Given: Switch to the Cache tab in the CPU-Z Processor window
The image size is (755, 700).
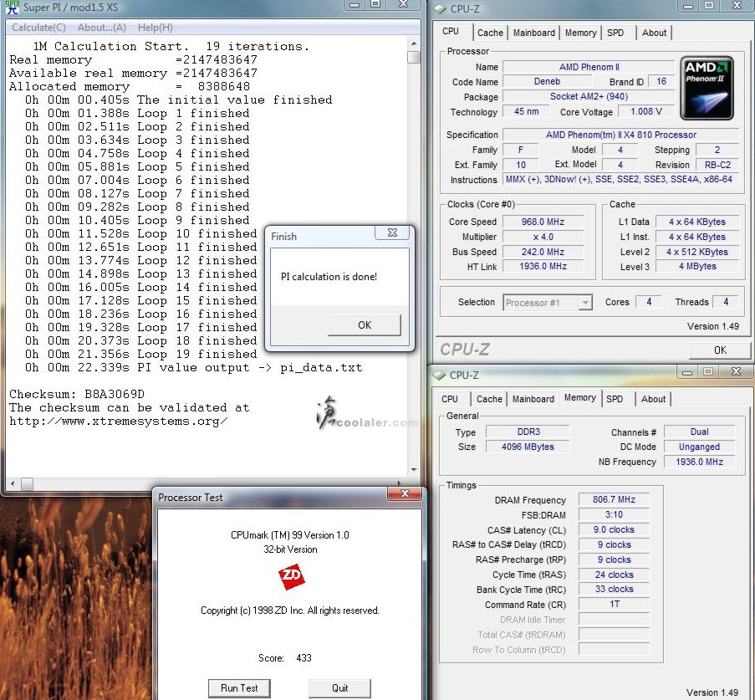Looking at the screenshot, I should (x=490, y=33).
